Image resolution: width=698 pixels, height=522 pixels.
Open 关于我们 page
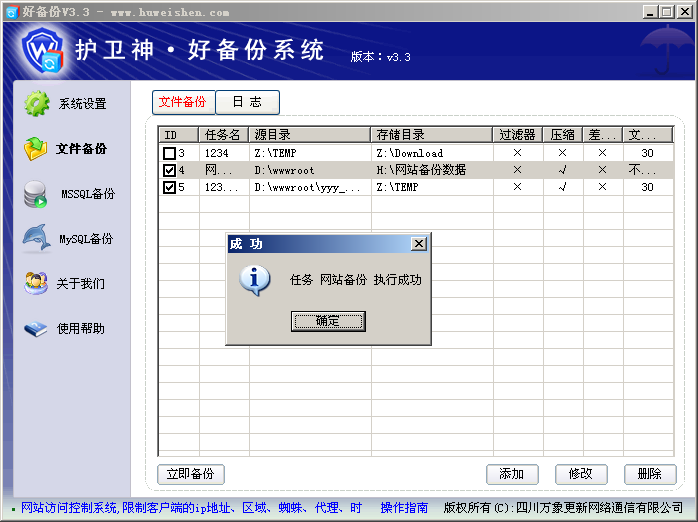pyautogui.click(x=81, y=283)
